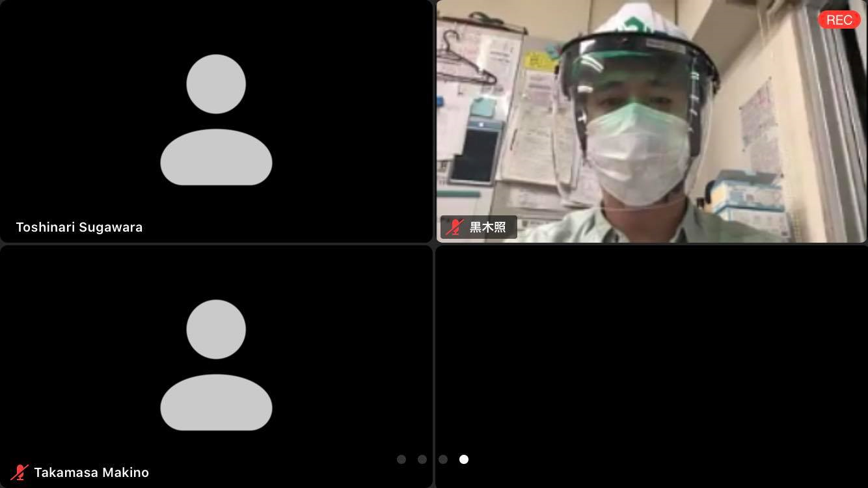The image size is (868, 488).
Task: Click the paper notice on right wall
Action: (x=758, y=124)
